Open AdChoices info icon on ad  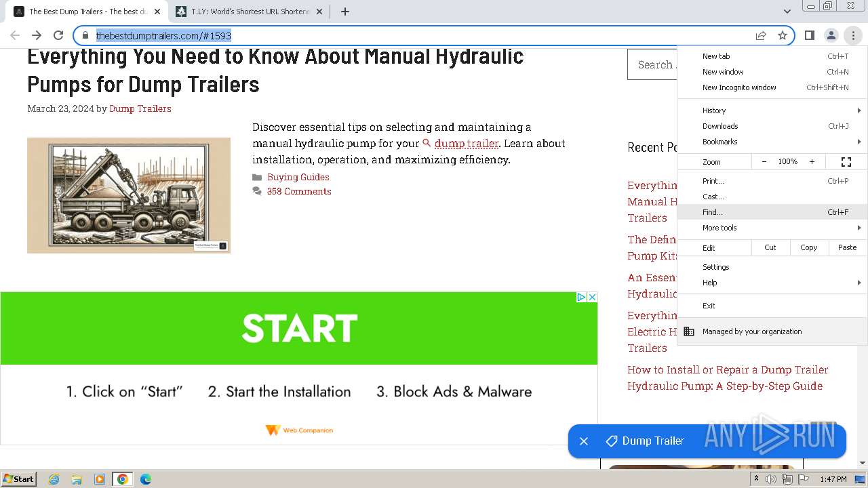pyautogui.click(x=581, y=297)
